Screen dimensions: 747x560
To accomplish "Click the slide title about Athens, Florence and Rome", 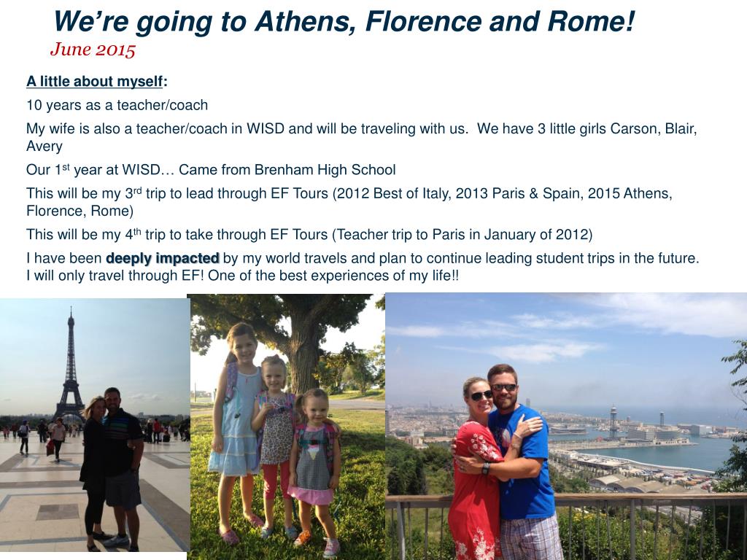I will [344, 21].
